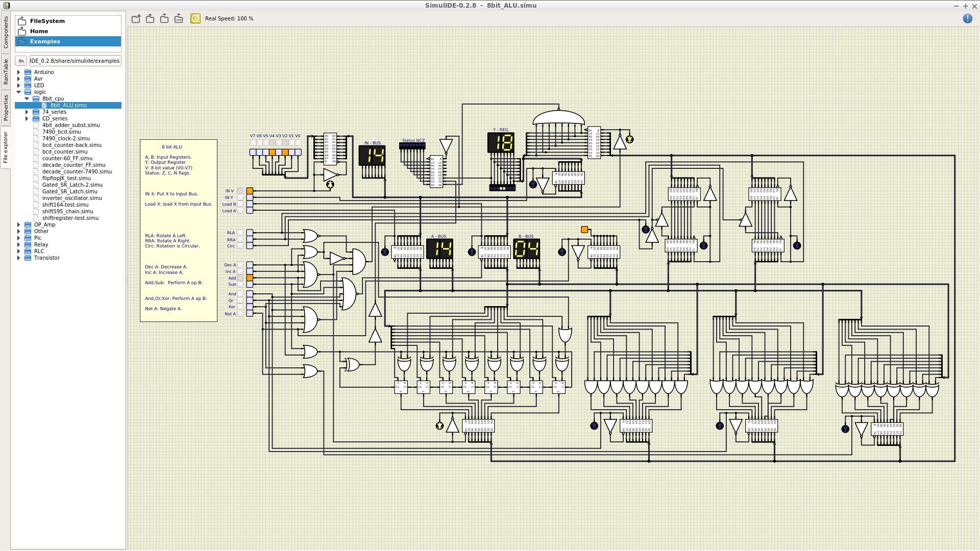The image size is (980, 551).
Task: Click the back arrow beside the path field
Action: click(21, 61)
